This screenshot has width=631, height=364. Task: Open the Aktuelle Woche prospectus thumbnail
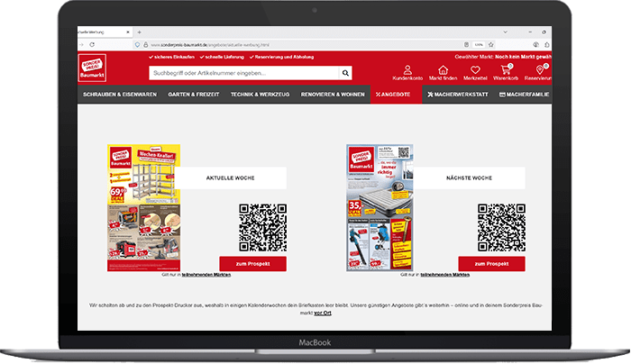tap(143, 208)
